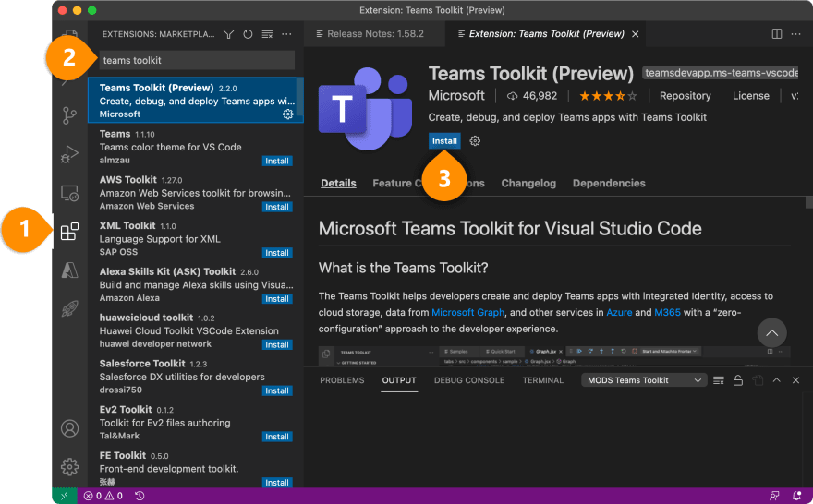Screen dimensions: 813x504
Task: Open Source Control view in activity bar
Action: (69, 115)
